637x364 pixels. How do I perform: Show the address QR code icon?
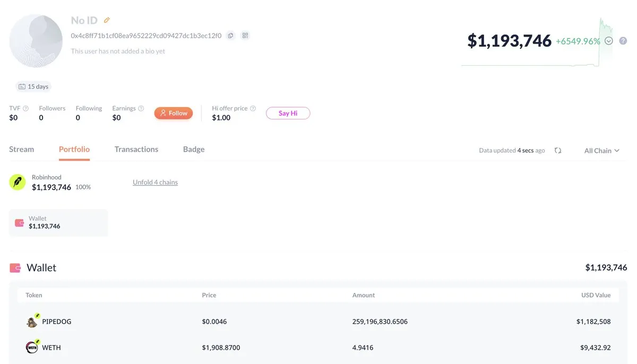245,36
